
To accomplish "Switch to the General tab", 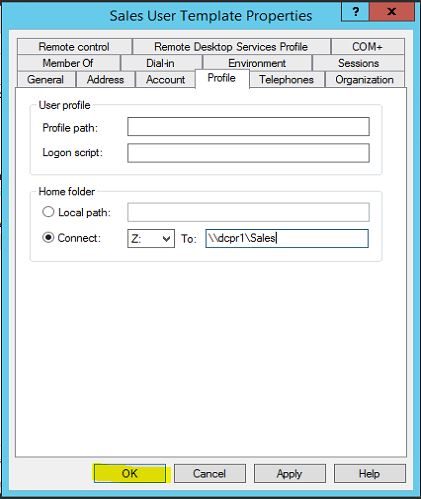I will point(46,80).
